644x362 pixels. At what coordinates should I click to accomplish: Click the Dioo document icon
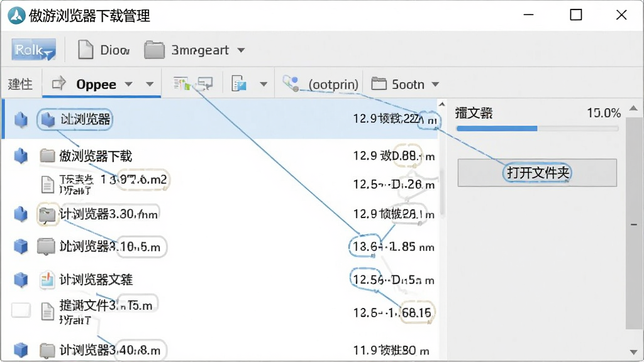pos(86,50)
